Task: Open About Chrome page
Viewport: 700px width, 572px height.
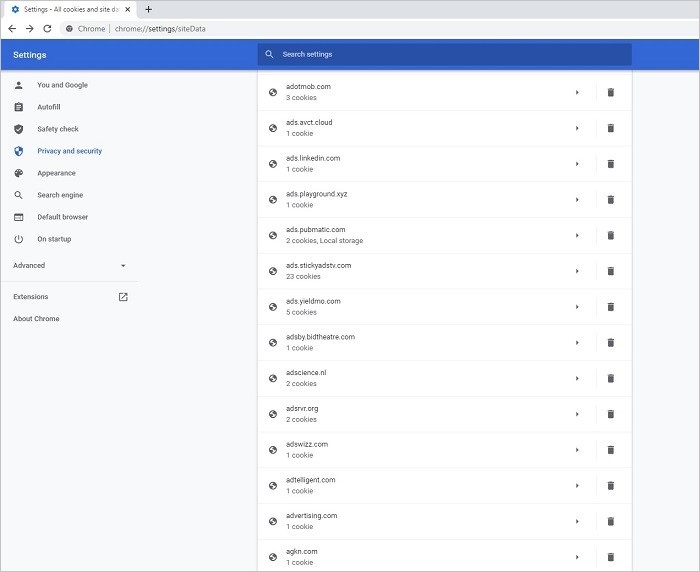Action: click(x=36, y=319)
